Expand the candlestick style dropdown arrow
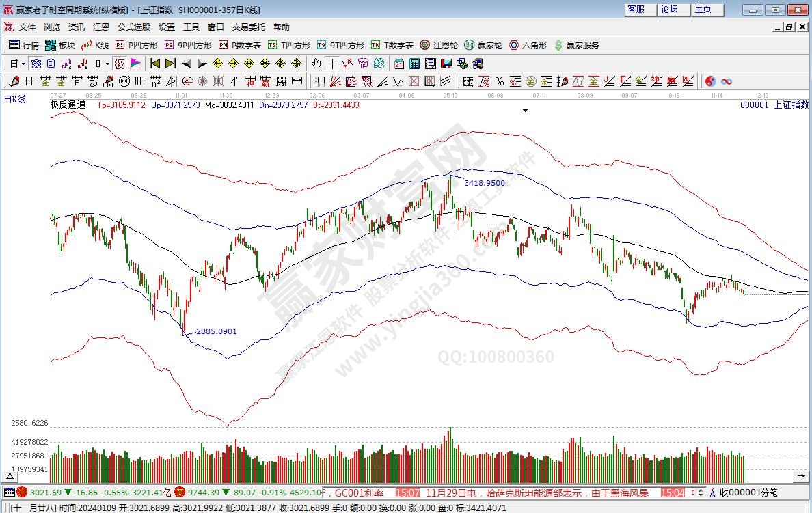This screenshot has height=513, width=812. click(107, 64)
